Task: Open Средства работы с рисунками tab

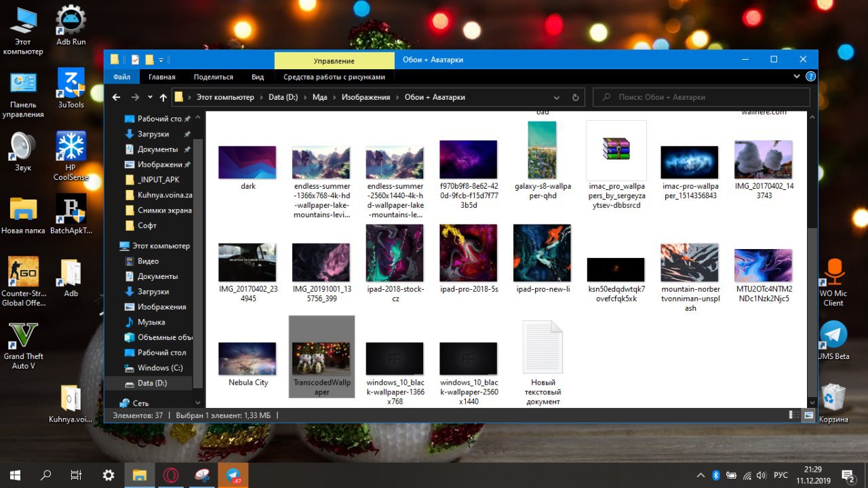Action: (x=334, y=77)
